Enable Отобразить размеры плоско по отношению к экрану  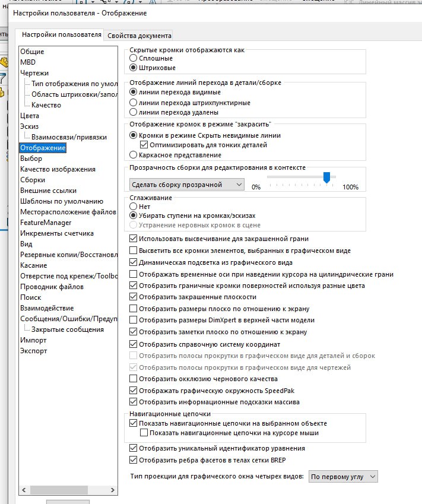[x=133, y=309]
